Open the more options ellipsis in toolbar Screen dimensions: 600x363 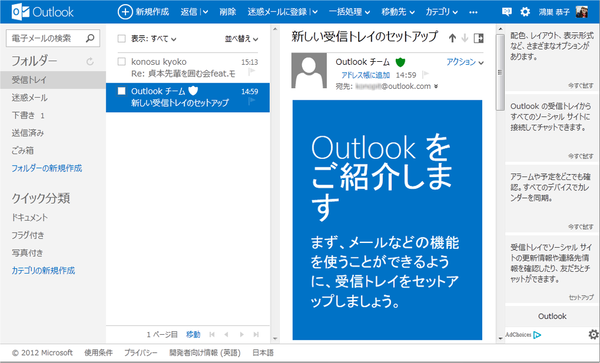point(473,12)
